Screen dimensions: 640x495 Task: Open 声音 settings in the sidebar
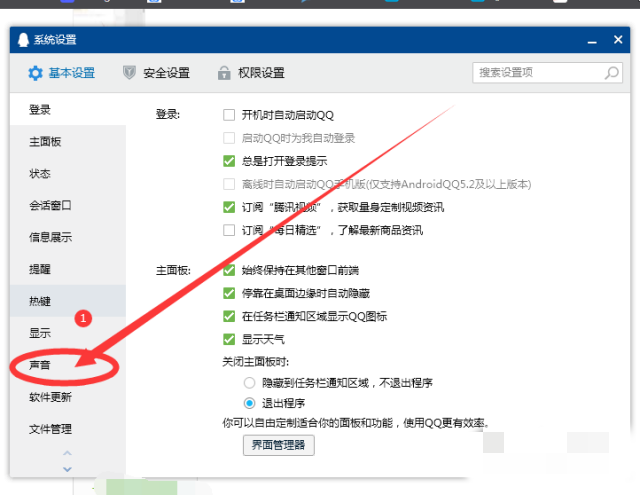68,364
